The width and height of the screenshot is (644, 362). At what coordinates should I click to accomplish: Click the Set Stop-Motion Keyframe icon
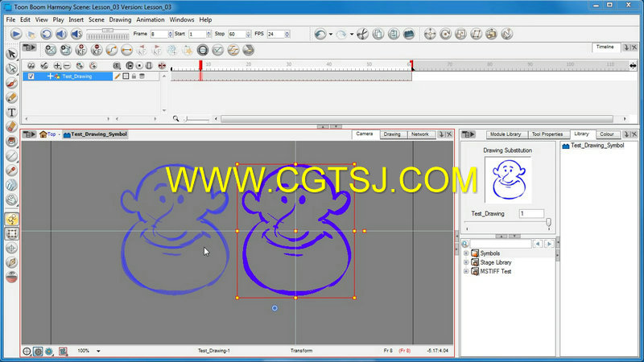pos(127,50)
